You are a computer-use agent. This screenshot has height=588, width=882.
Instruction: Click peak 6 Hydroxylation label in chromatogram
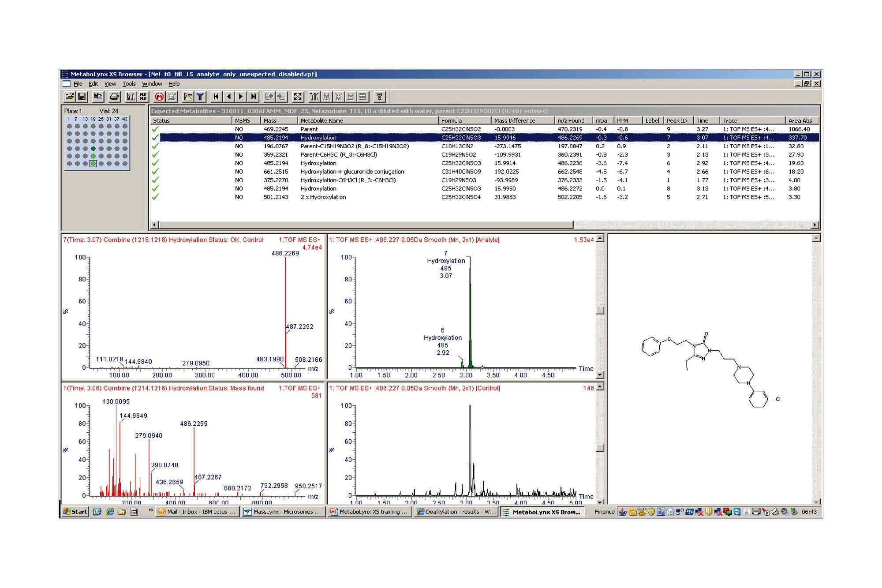443,341
